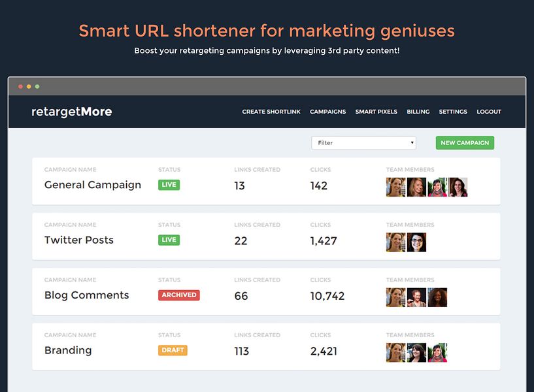
Task: Open the Blog Comments campaign
Action: [x=86, y=295]
